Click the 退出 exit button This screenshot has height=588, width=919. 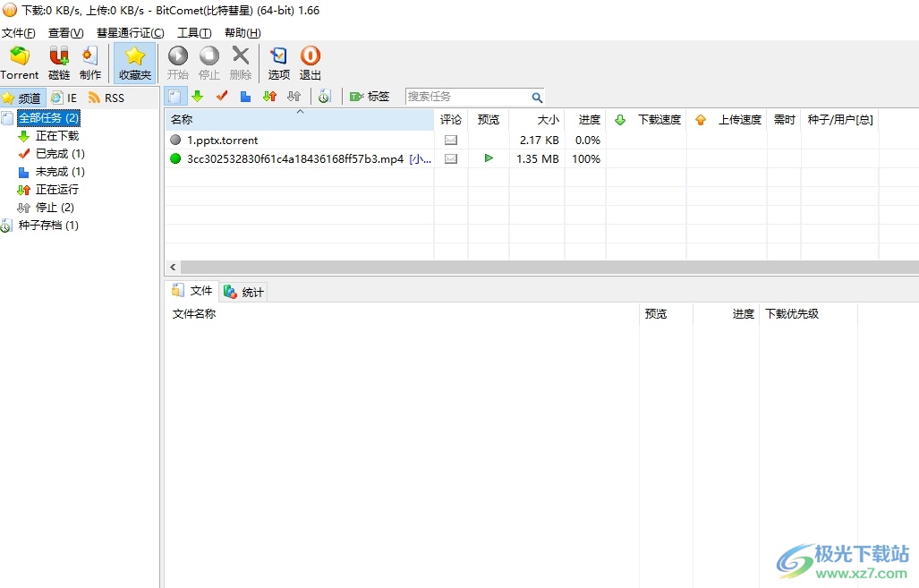click(x=310, y=63)
